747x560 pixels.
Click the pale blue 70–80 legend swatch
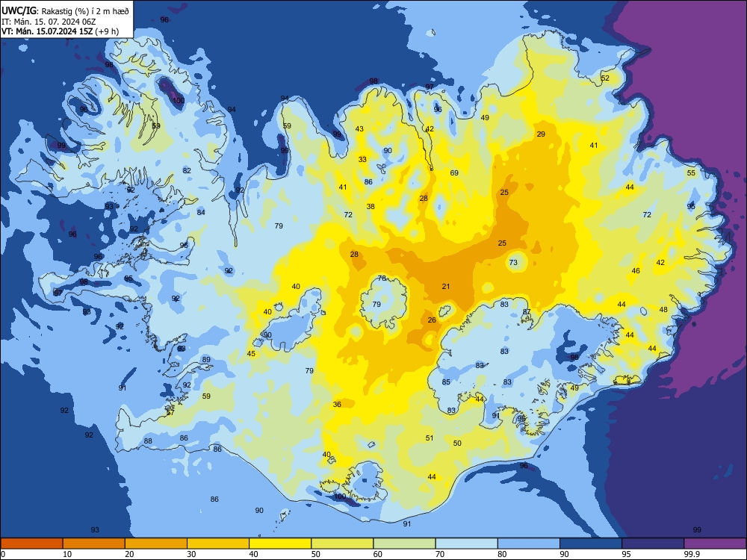pos(466,544)
